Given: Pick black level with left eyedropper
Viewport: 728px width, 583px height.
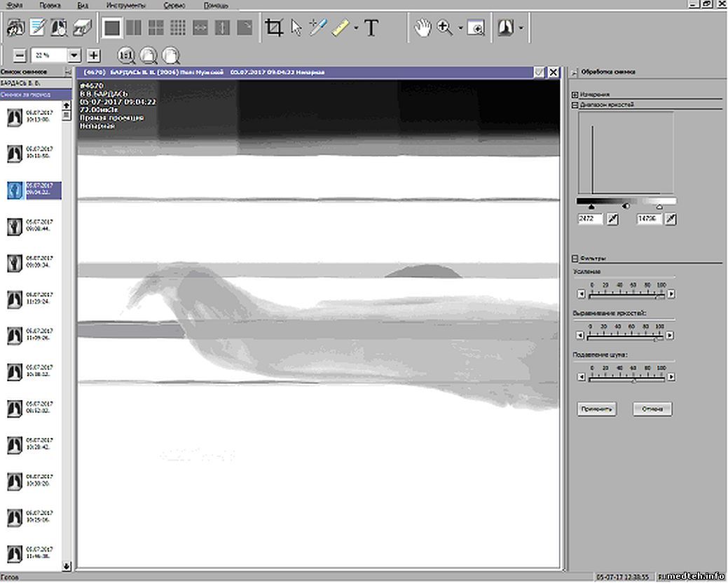Looking at the screenshot, I should (612, 220).
